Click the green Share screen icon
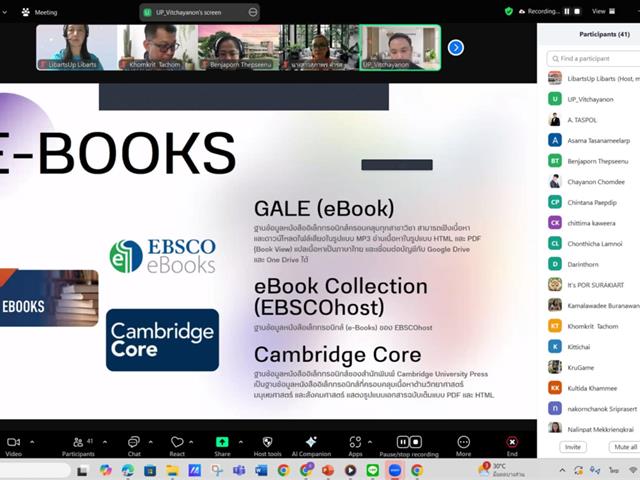Image resolution: width=640 pixels, height=480 pixels. pos(222,442)
